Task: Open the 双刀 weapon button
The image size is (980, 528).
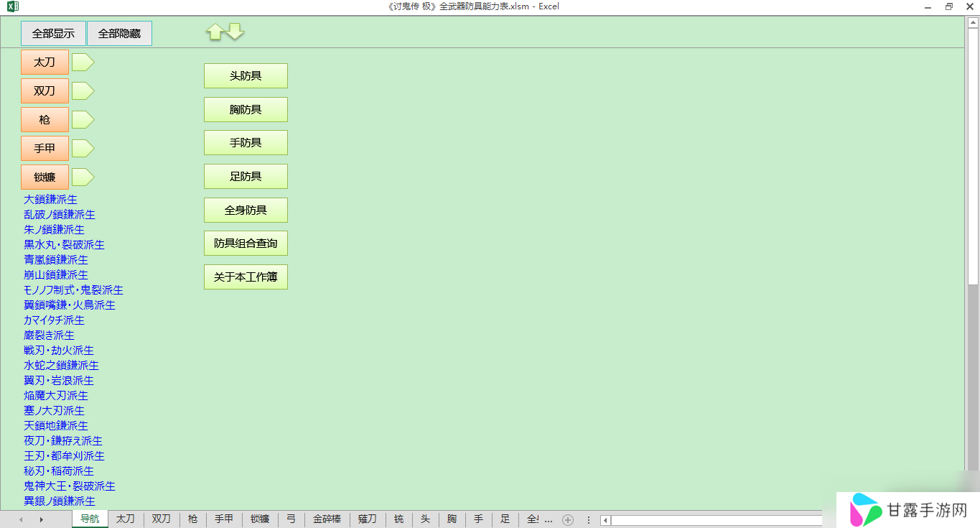Action: [x=45, y=91]
